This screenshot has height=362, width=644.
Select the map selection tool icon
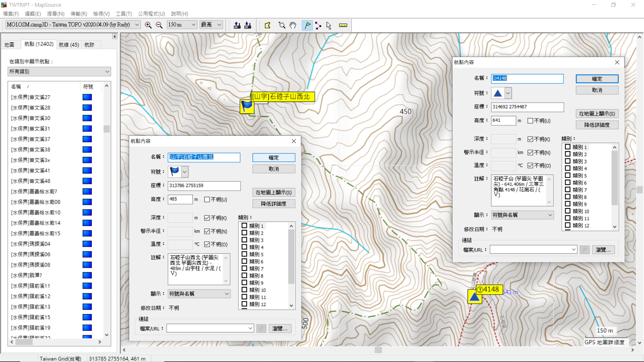(268, 25)
